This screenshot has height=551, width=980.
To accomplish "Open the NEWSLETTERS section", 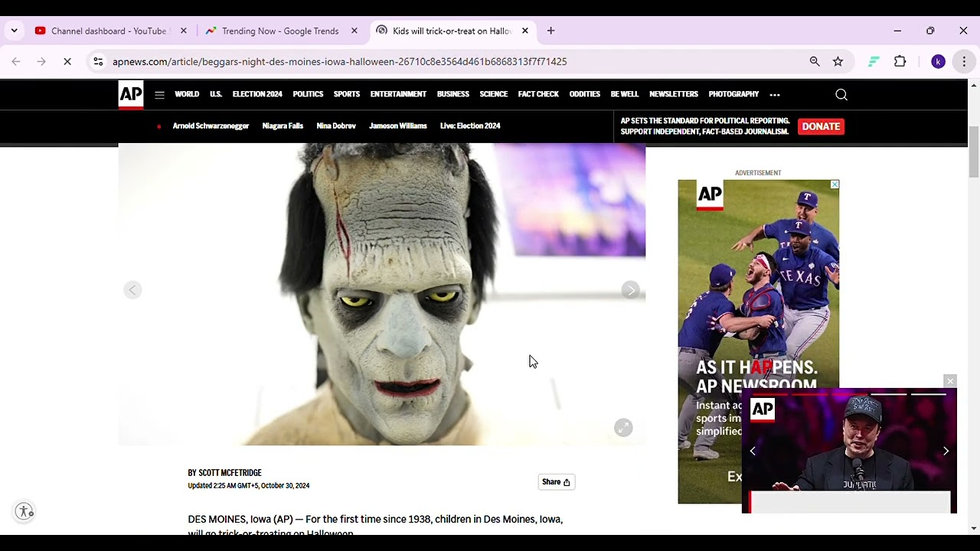I will click(x=674, y=94).
